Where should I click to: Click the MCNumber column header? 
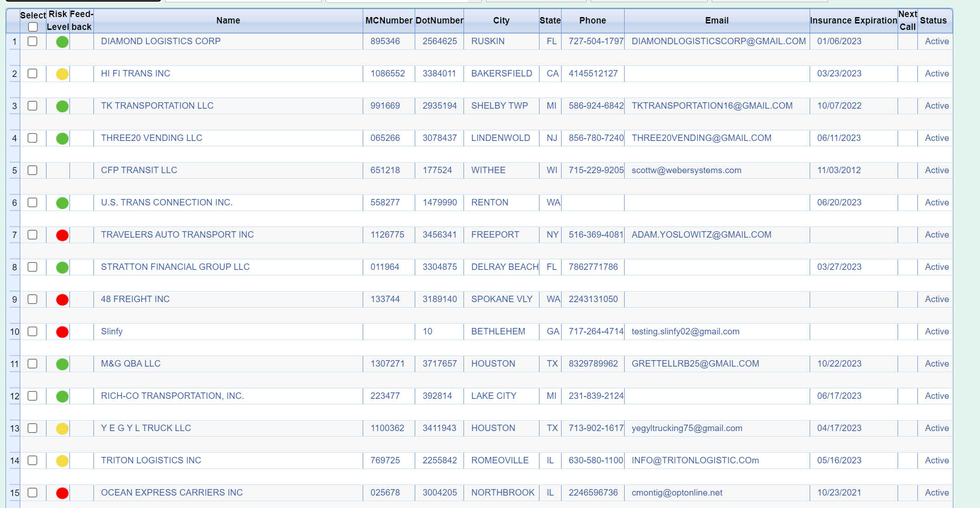click(389, 20)
